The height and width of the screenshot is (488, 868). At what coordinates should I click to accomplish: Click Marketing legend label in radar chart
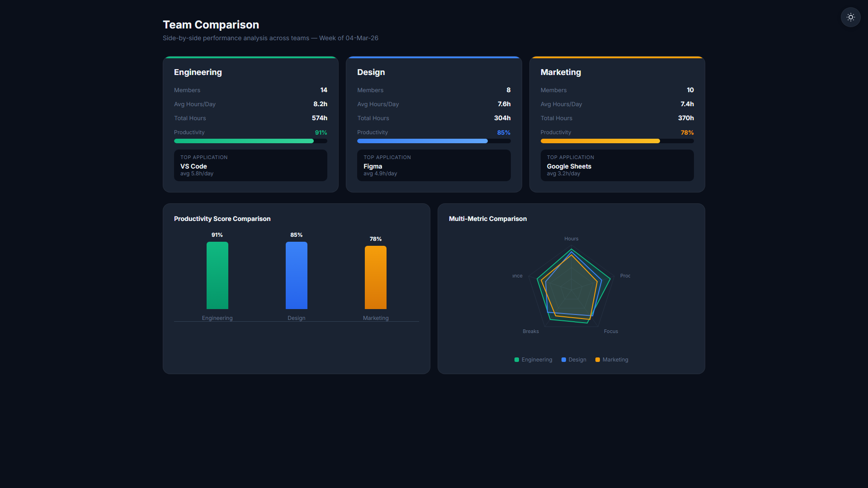[615, 360]
